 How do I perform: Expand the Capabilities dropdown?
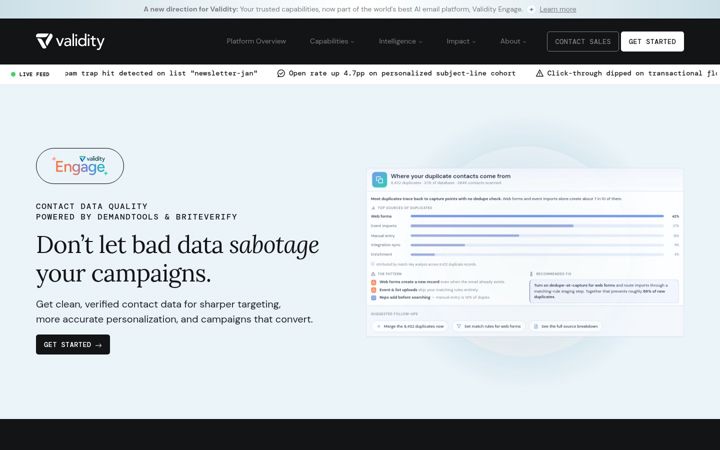[332, 41]
